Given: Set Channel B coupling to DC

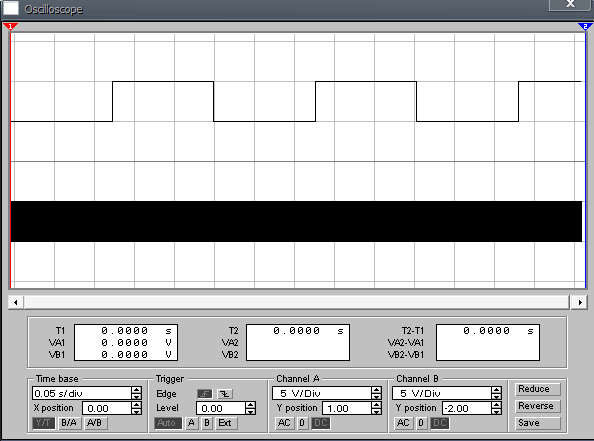Looking at the screenshot, I should 440,423.
